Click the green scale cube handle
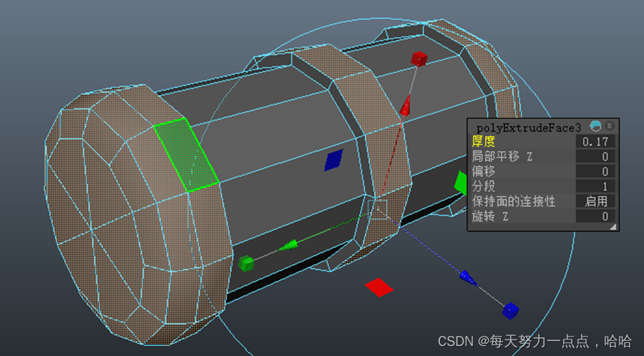The width and height of the screenshot is (644, 356). coord(246,263)
